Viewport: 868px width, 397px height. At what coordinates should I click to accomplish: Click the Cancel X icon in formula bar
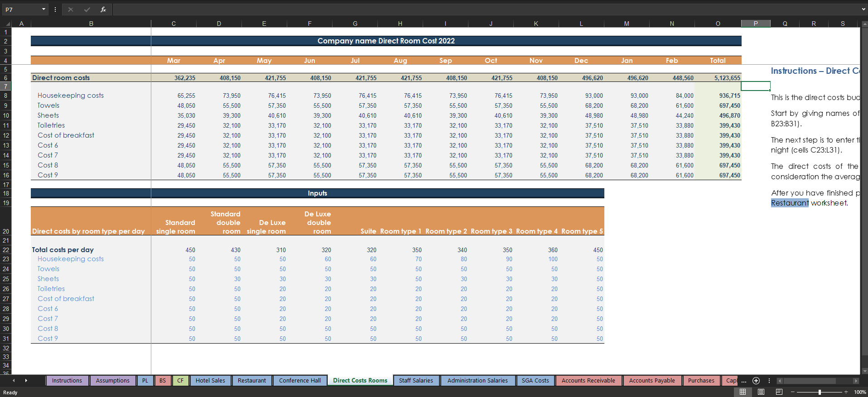tap(71, 10)
